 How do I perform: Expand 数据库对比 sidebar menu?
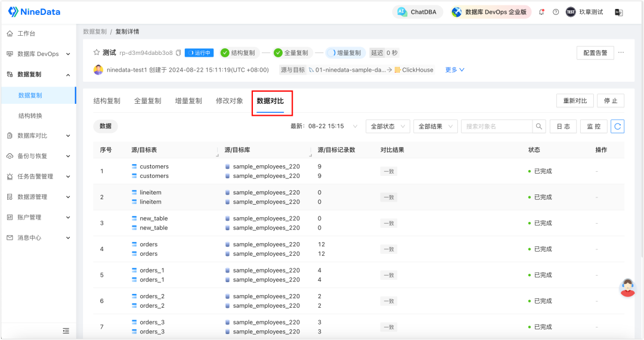point(38,135)
